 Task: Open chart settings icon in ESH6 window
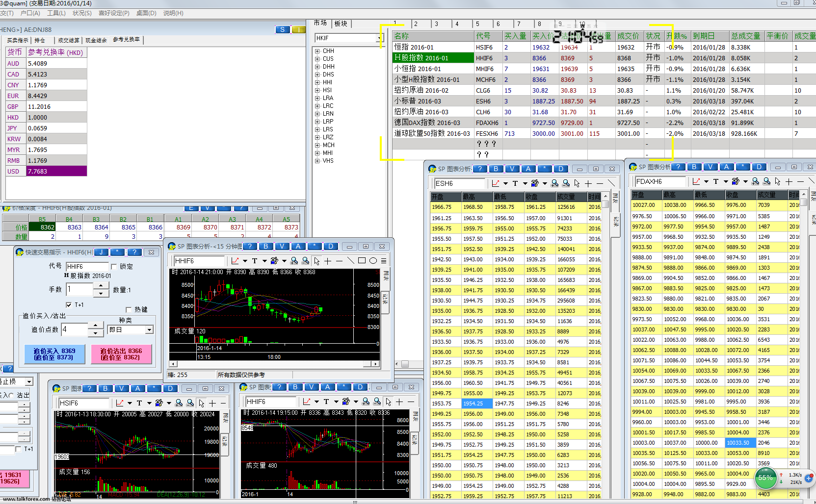pos(535,183)
